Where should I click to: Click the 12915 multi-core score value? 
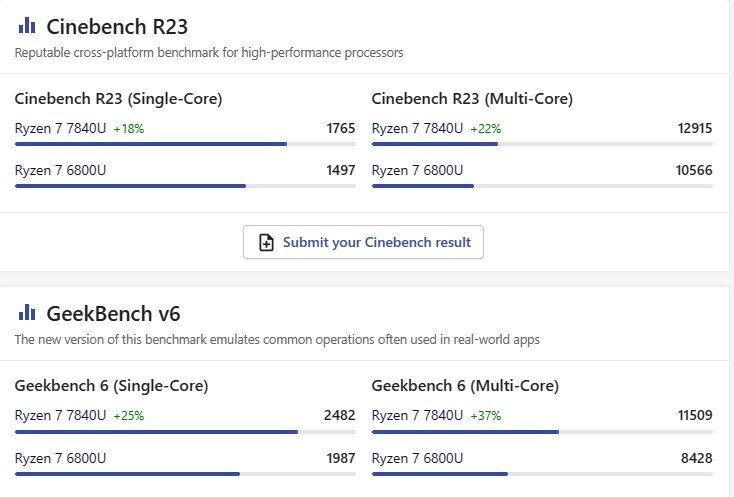point(695,128)
